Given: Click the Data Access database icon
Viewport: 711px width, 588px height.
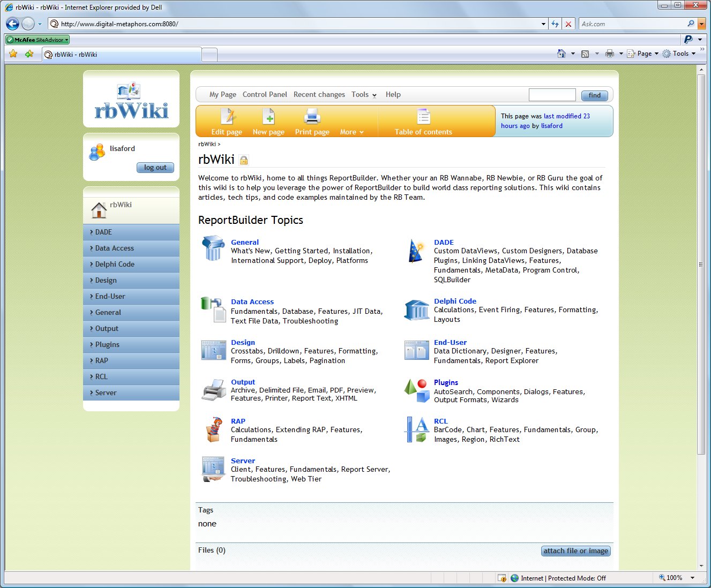Looking at the screenshot, I should click(x=213, y=310).
